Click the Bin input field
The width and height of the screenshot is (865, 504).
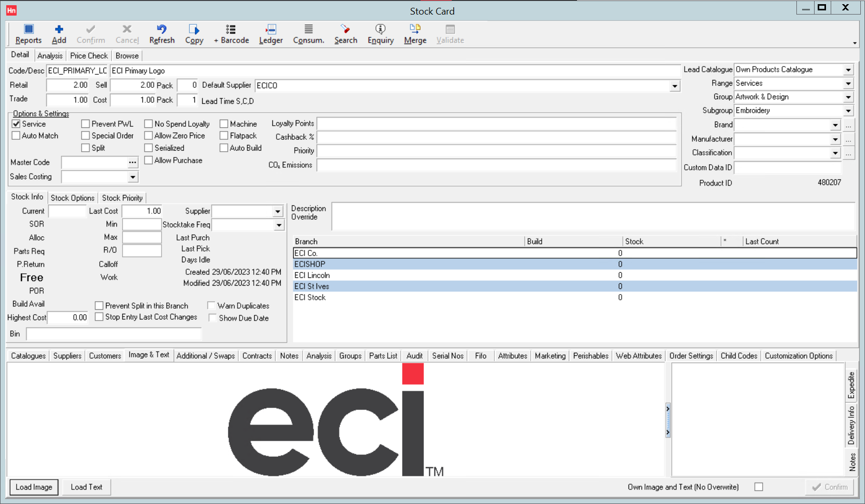[x=113, y=334]
